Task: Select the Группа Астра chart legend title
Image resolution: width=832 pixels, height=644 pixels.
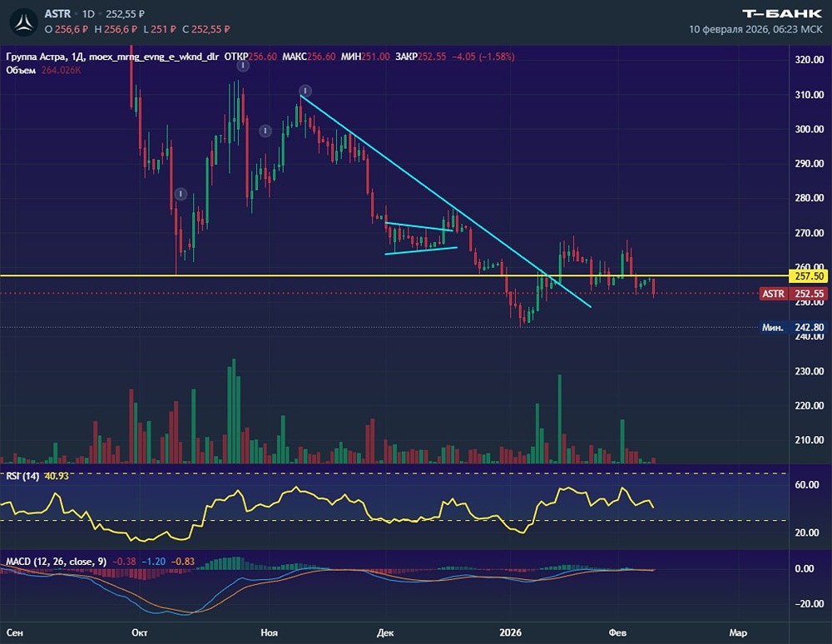Action: pyautogui.click(x=112, y=57)
